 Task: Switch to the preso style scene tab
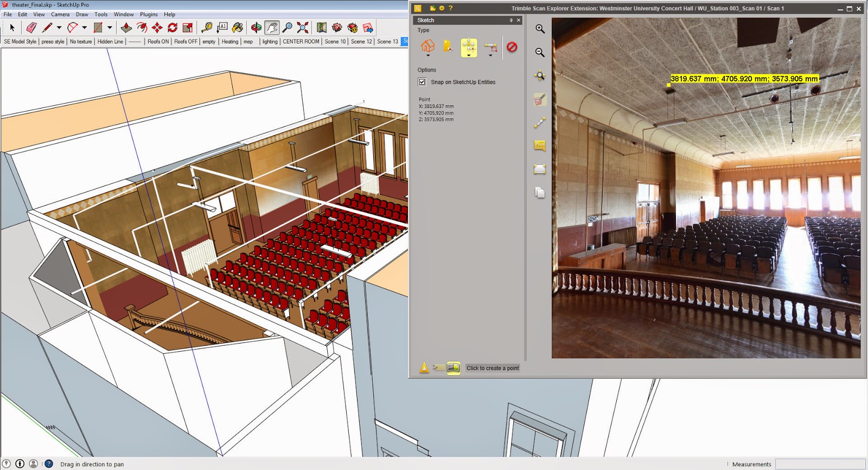(53, 42)
